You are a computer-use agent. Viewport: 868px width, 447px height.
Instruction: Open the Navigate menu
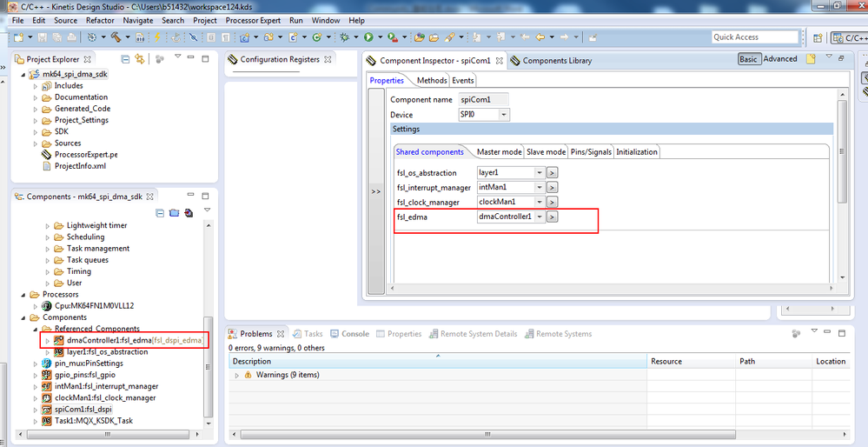[138, 21]
